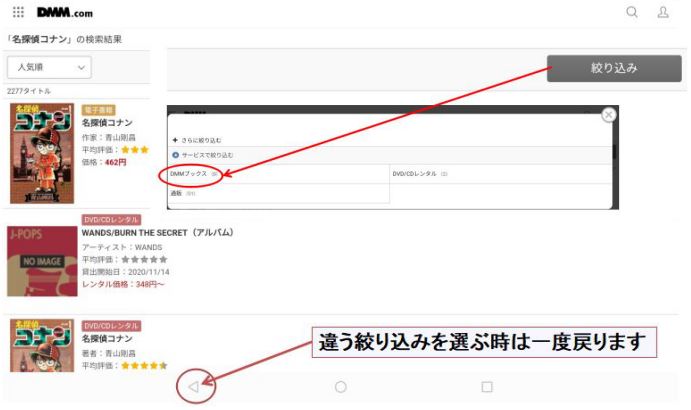Image resolution: width=691 pixels, height=410 pixels.
Task: Open the 名探偵コナン DVD/CDレンタル cover thumbnail
Action: pyautogui.click(x=42, y=346)
